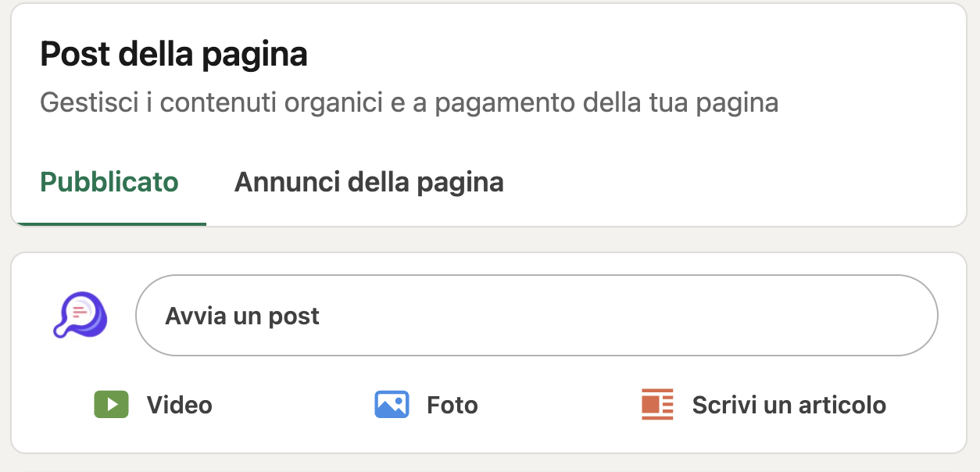Click the blue Foto picture icon

coord(391,405)
